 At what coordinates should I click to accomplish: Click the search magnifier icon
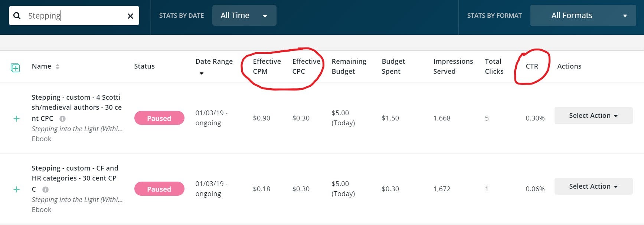coord(17,16)
